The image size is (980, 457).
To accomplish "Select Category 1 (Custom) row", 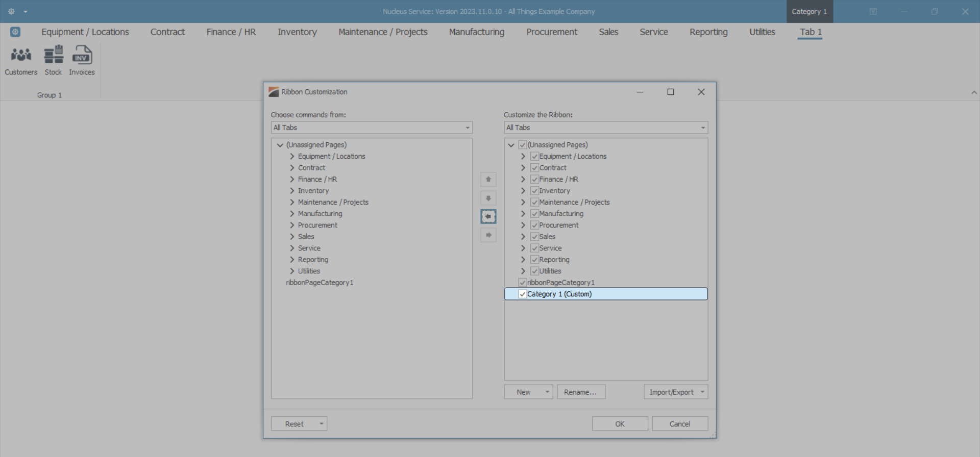I will (606, 294).
